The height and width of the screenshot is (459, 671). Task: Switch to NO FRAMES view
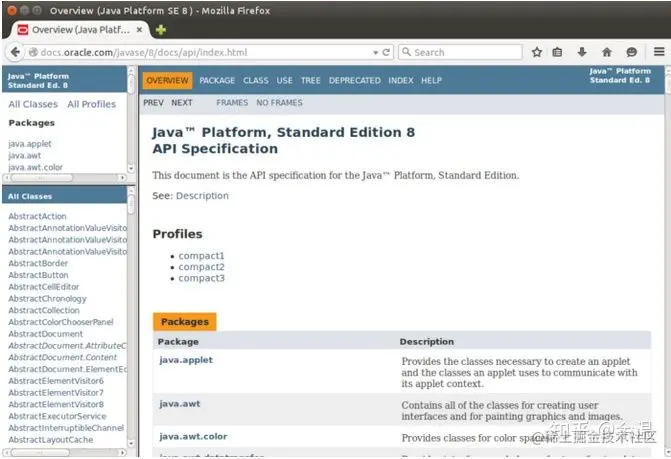click(x=279, y=103)
